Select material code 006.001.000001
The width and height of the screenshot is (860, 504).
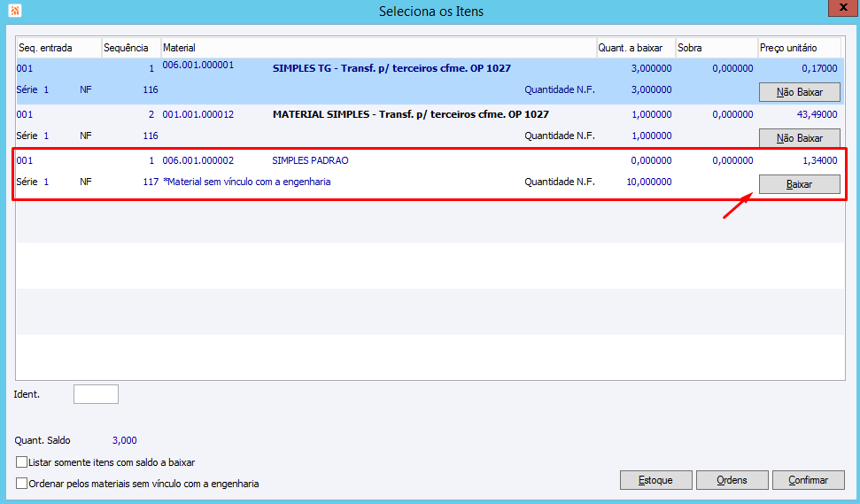tap(198, 65)
